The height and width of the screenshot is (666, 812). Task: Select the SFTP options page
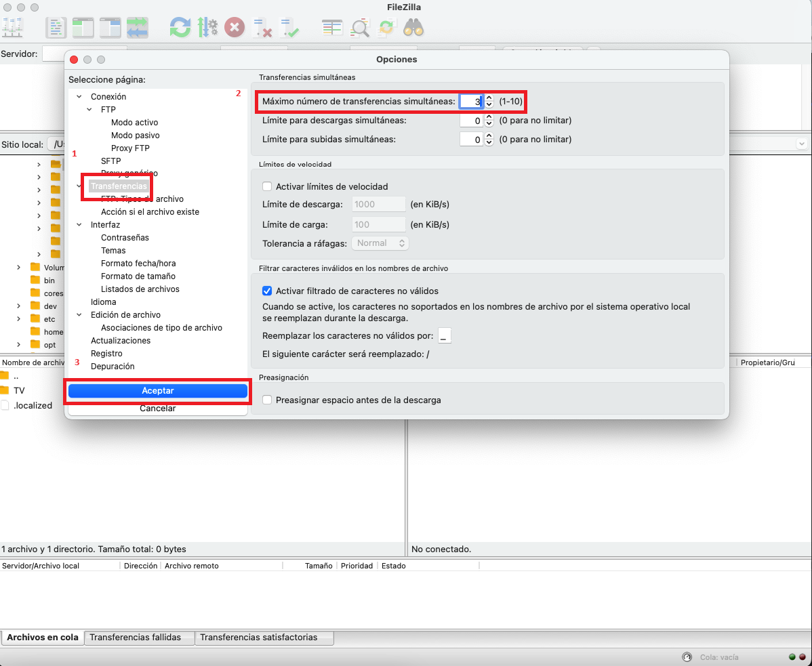click(111, 161)
